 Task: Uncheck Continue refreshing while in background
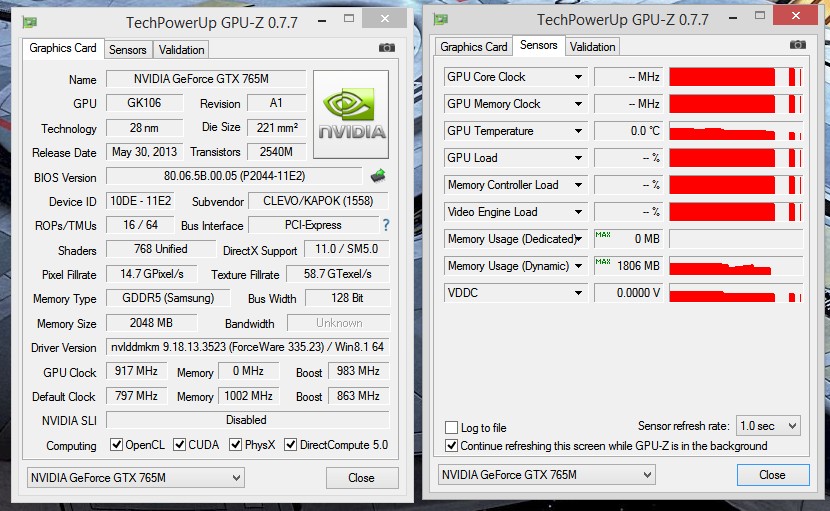(452, 445)
